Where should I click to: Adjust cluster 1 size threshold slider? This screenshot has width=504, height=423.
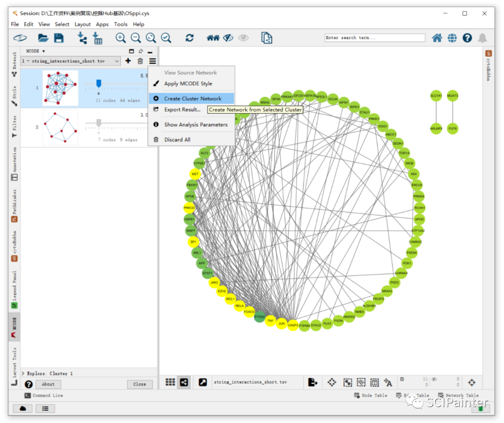click(98, 83)
